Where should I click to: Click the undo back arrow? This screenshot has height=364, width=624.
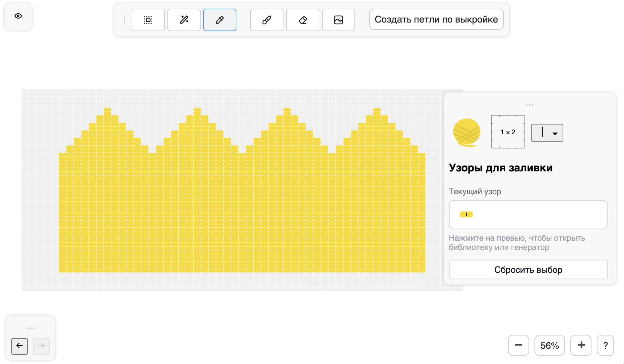[x=20, y=346]
